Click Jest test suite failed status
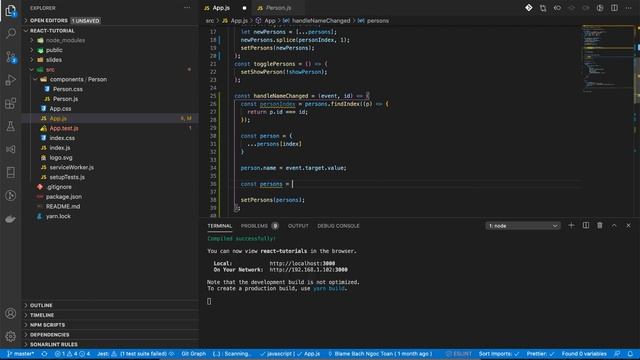Viewport: 640px width, 360px height. (136, 354)
